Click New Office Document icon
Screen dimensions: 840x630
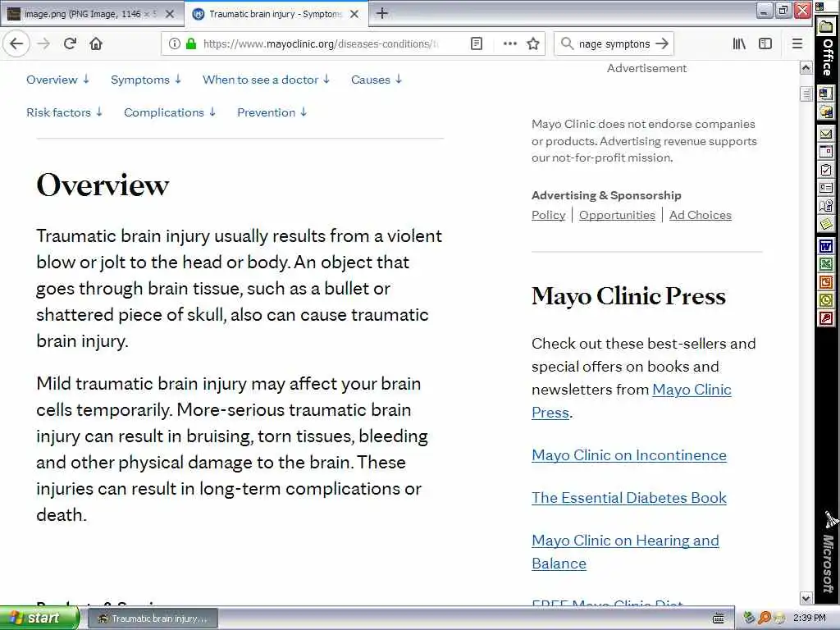click(x=825, y=94)
